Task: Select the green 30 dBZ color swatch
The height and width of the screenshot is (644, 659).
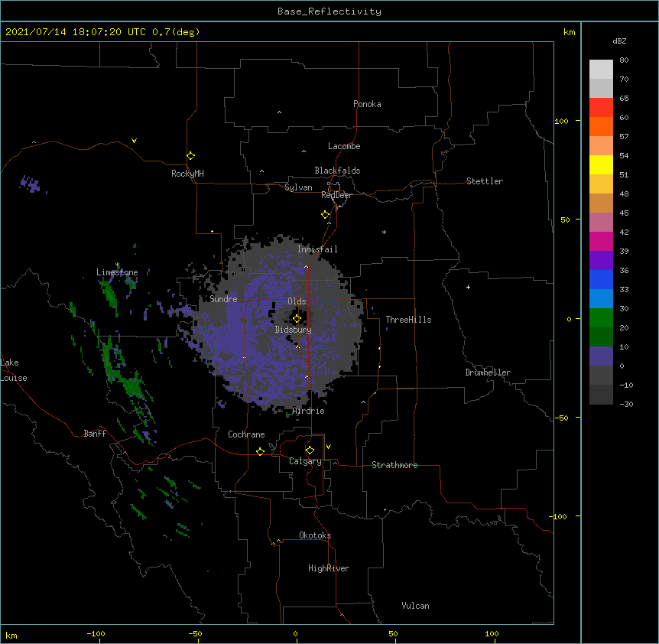Action: [x=601, y=318]
